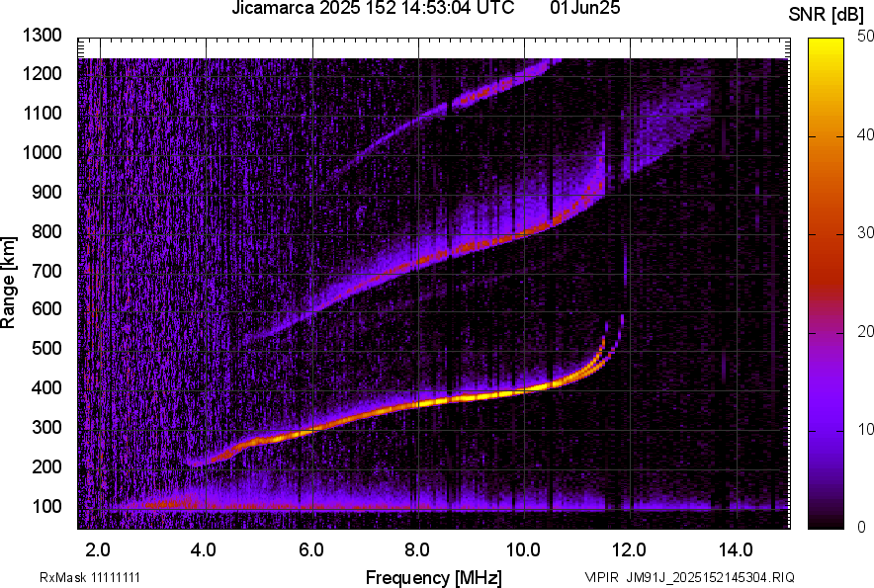
Task: Click the frequency tick label '6.0'
Action: tap(311, 550)
